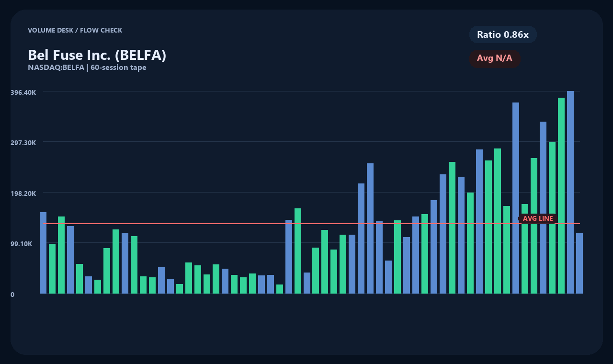Image resolution: width=613 pixels, height=364 pixels.
Task: Click the NASDAQ:BELFA 60-session tape subtitle
Action: pyautogui.click(x=87, y=68)
